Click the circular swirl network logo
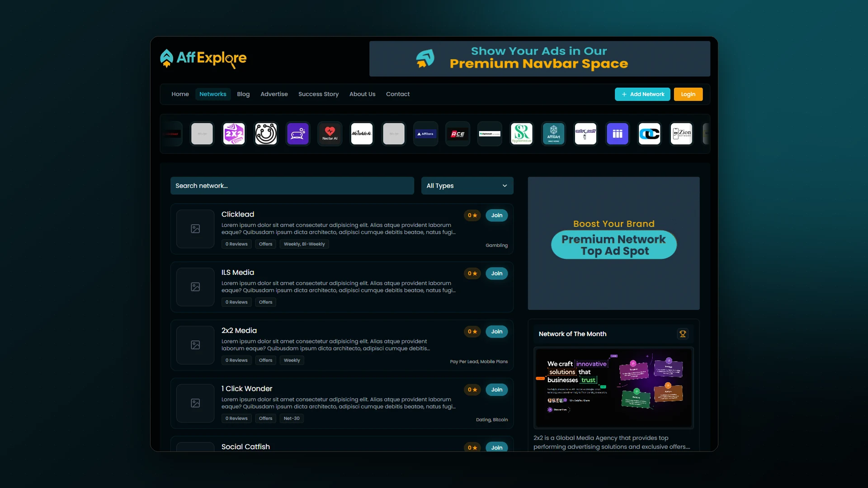Viewport: 868px width, 488px height. tap(266, 134)
